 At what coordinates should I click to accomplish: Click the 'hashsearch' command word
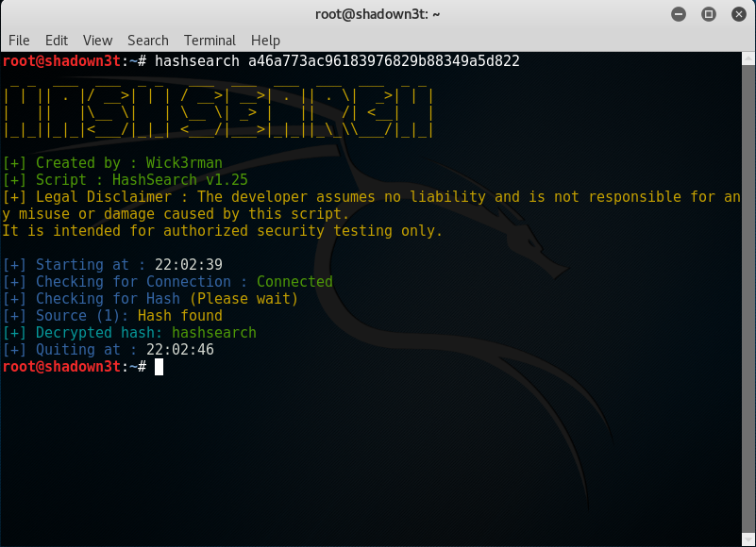[196, 61]
